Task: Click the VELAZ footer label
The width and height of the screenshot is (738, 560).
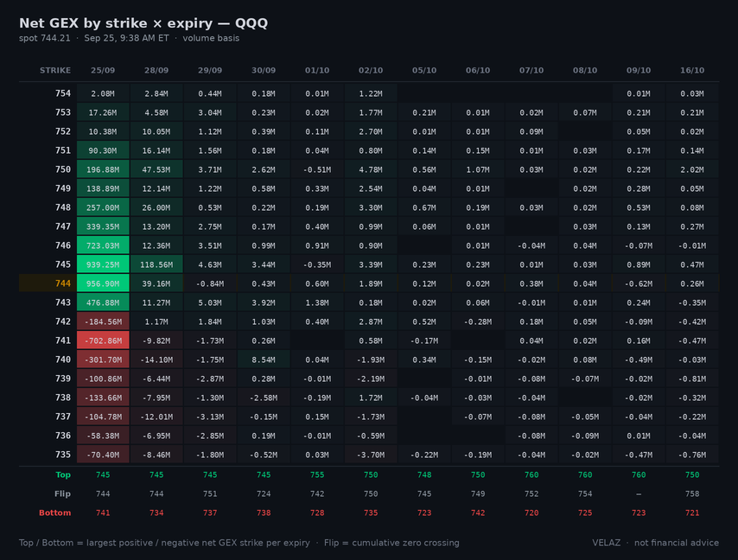Action: point(607,543)
